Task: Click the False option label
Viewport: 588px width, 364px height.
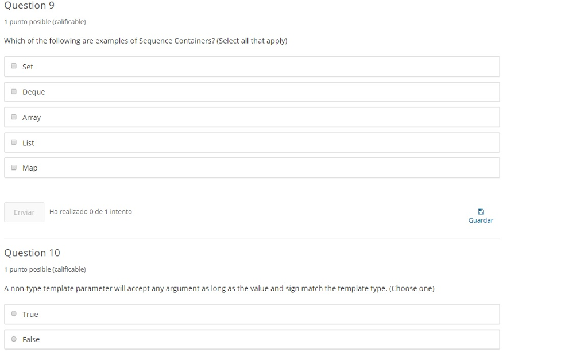Action: 31,340
